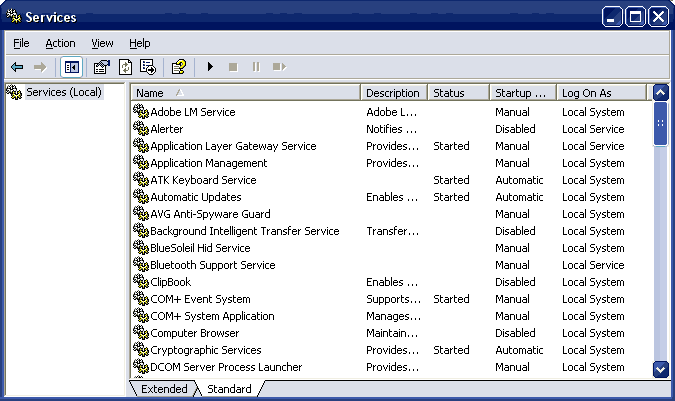
Task: Click the Cryptographic Services gear icon
Action: (141, 349)
